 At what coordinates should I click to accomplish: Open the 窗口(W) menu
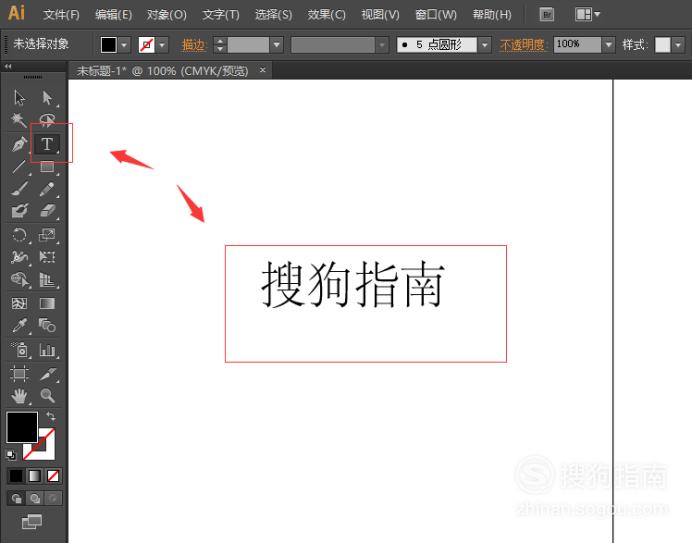(x=436, y=15)
